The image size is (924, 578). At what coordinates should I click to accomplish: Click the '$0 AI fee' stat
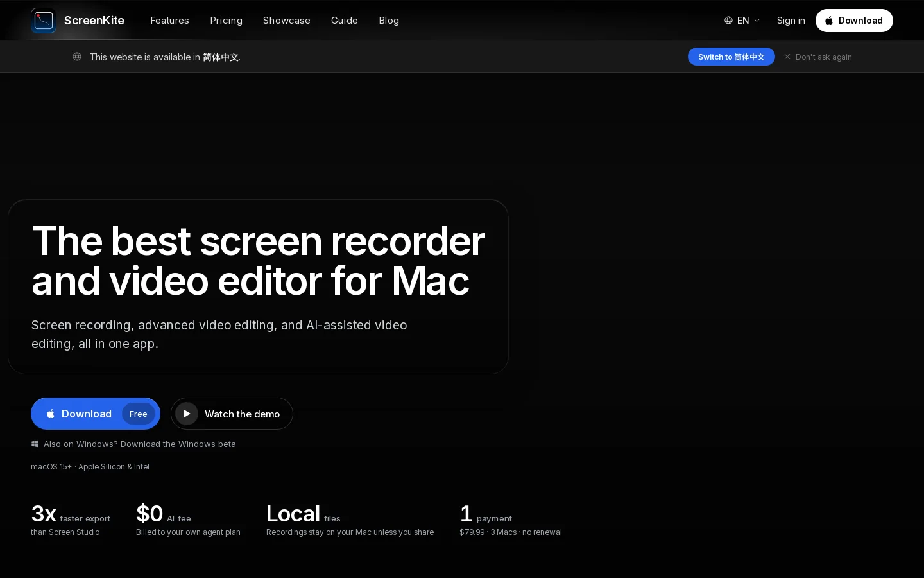[x=164, y=514]
